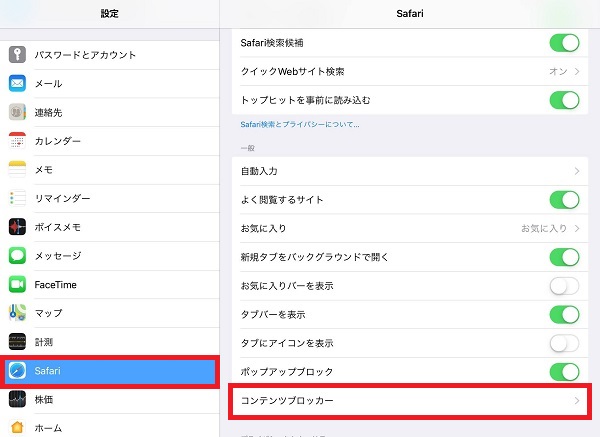Tap the FaceTime camera icon
The image size is (600, 437).
tap(17, 284)
